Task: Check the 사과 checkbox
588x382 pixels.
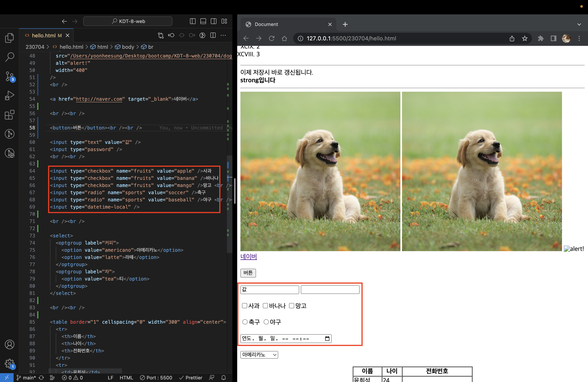Action: [245, 306]
